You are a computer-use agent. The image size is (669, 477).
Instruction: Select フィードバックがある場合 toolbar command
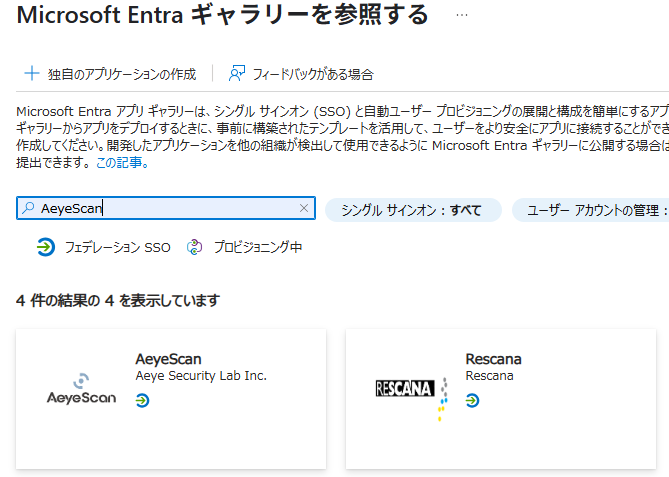[x=313, y=73]
